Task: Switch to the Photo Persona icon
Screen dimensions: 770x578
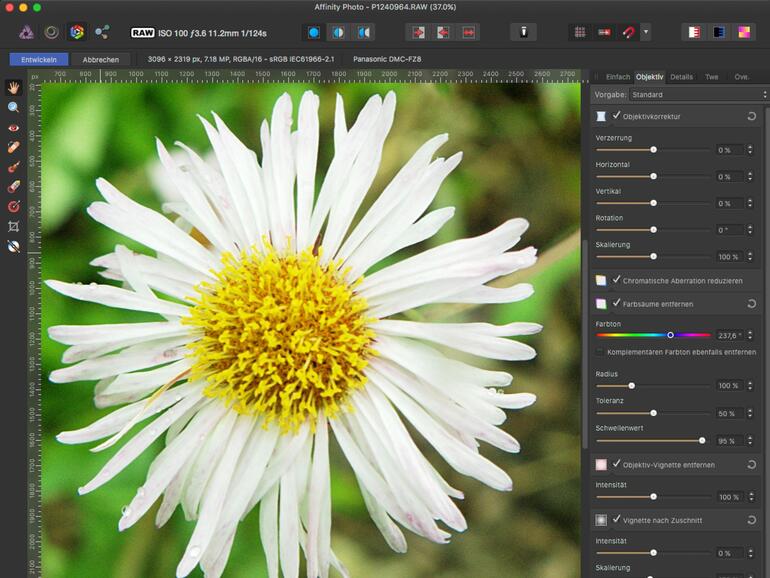Action: (x=26, y=32)
